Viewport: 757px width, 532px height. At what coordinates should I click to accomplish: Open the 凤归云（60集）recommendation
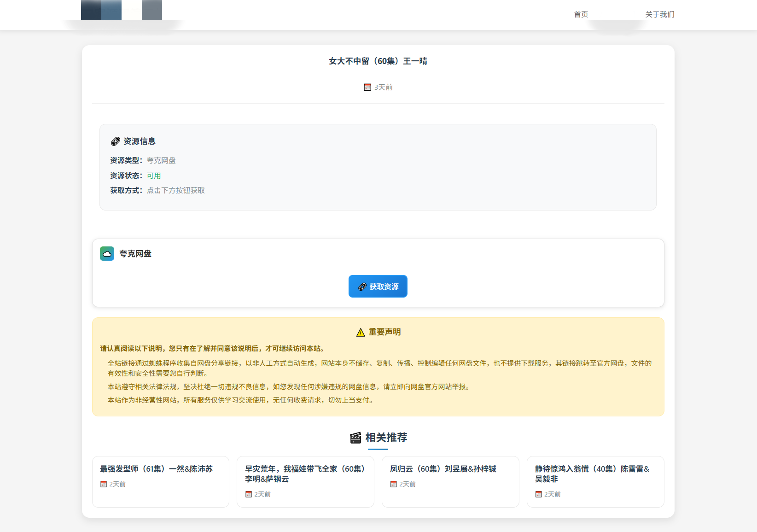click(x=443, y=469)
